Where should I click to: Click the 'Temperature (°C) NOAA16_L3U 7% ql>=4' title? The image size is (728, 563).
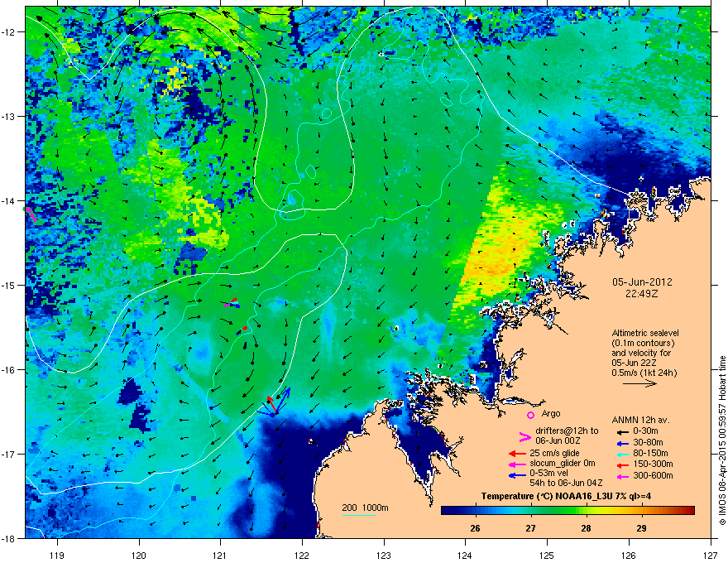click(x=566, y=496)
